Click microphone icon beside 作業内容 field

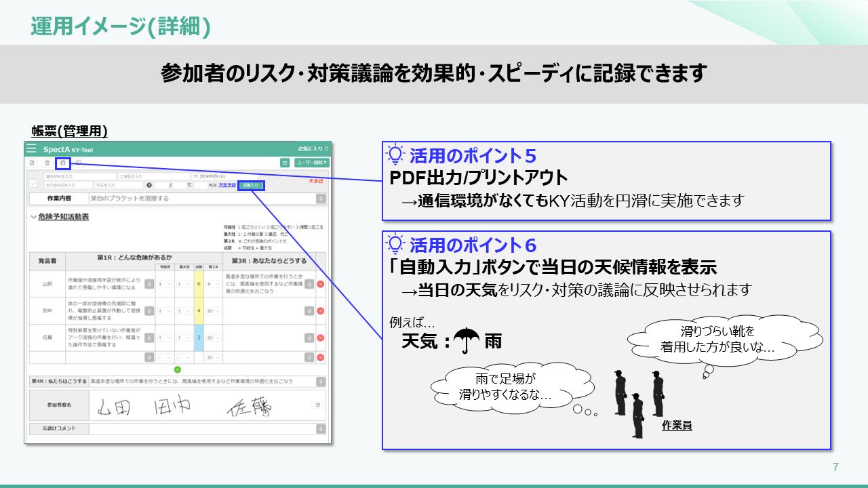click(321, 199)
